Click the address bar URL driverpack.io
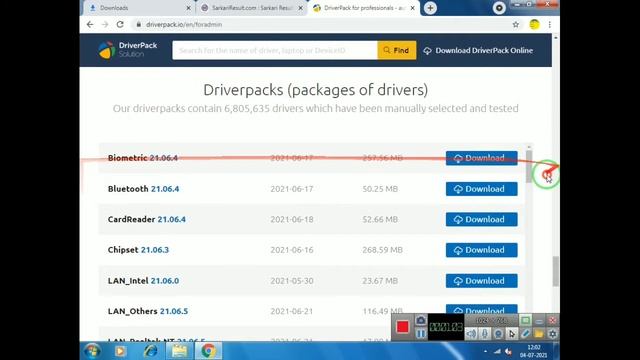Screen dimensions: 640x360 click(x=184, y=24)
